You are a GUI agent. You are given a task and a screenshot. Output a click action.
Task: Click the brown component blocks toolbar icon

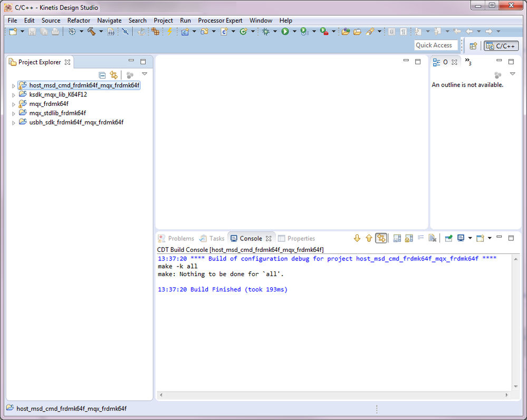(x=155, y=32)
